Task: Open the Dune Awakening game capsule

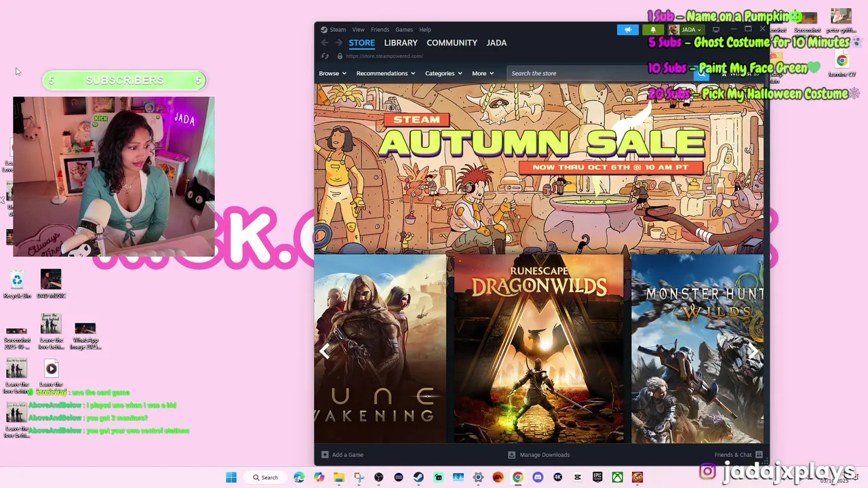Action: coord(380,349)
